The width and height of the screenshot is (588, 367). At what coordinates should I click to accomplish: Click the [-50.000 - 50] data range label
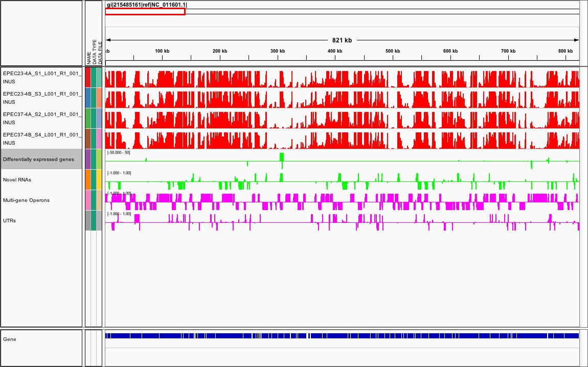click(119, 152)
